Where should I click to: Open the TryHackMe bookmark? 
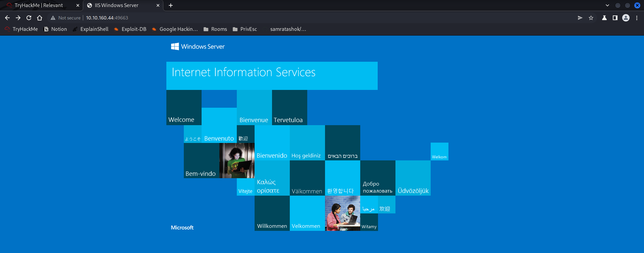[x=21, y=29]
